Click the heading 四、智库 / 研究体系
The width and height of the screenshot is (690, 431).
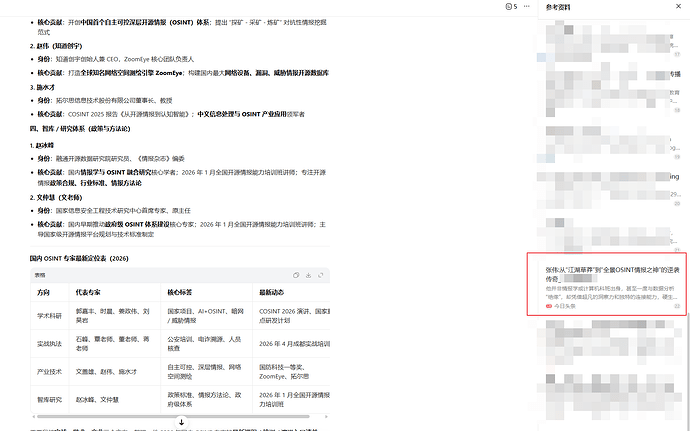[80, 129]
